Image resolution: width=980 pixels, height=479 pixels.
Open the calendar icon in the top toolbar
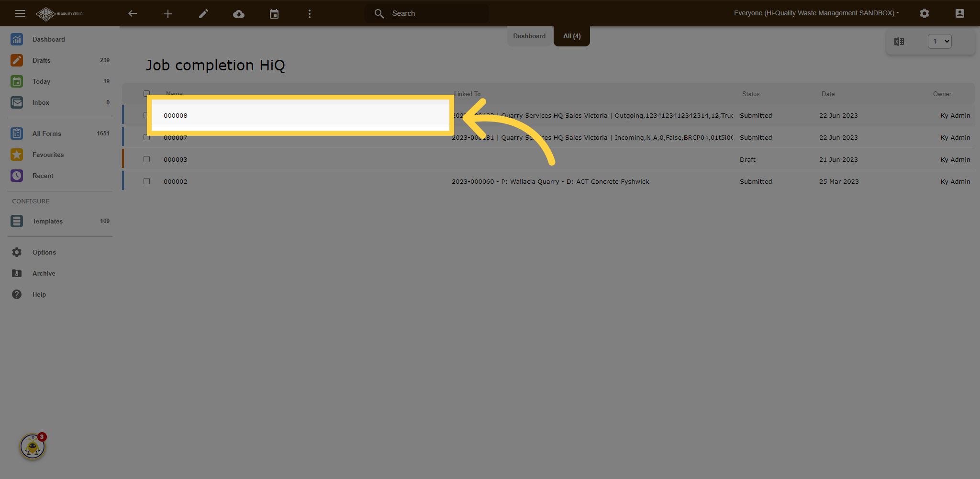[274, 13]
